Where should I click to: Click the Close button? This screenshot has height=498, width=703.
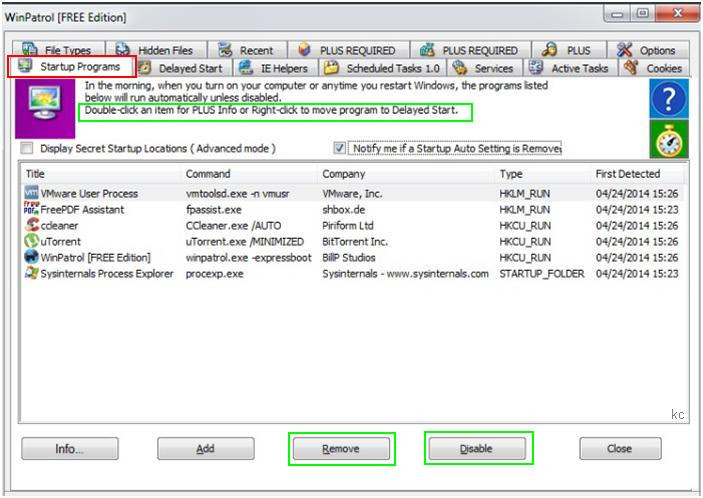pos(620,449)
